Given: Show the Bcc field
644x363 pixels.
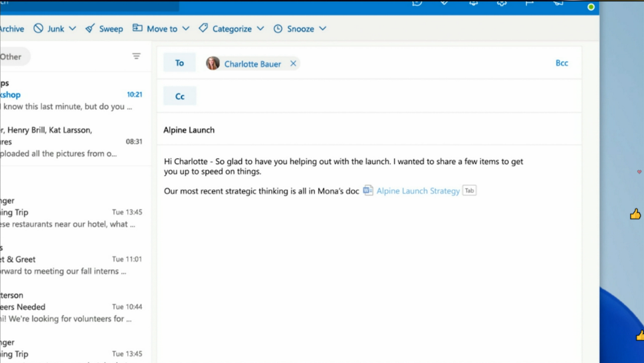Looking at the screenshot, I should click(x=562, y=63).
